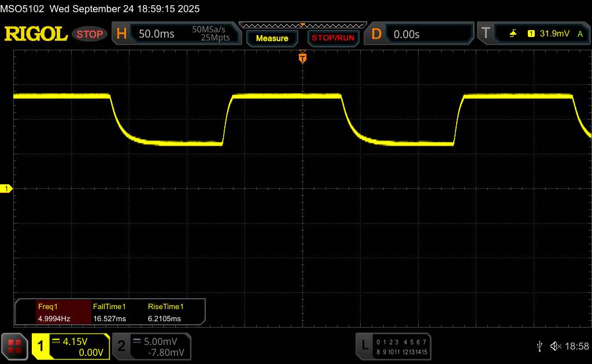The width and height of the screenshot is (592, 364).
Task: Click the USB connection status icon
Action: pyautogui.click(x=539, y=346)
